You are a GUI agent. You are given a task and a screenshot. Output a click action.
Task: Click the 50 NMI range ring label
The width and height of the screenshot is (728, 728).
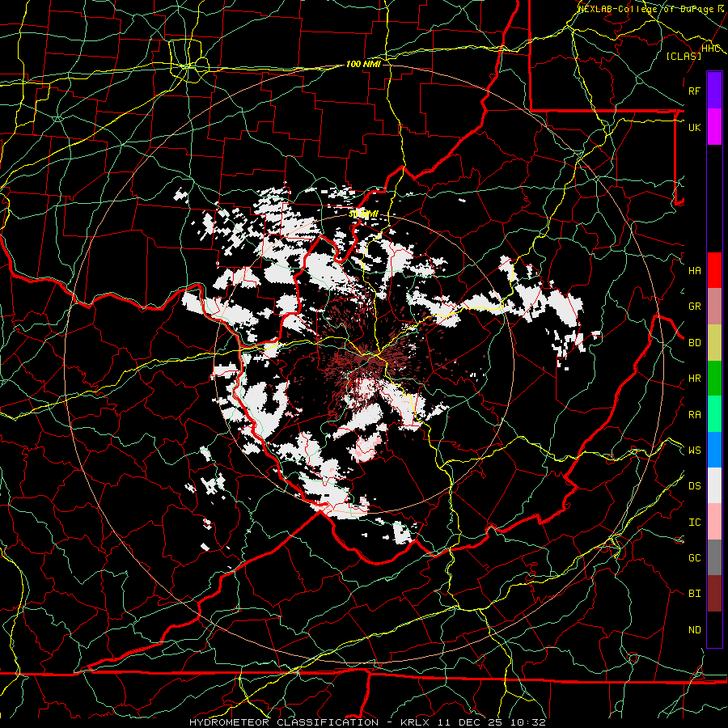coord(363,214)
